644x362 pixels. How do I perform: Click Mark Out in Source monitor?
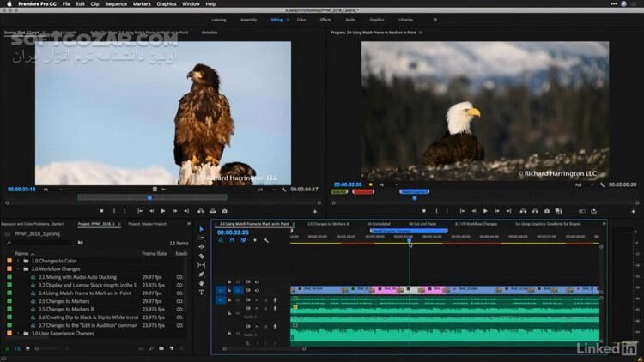[125, 211]
